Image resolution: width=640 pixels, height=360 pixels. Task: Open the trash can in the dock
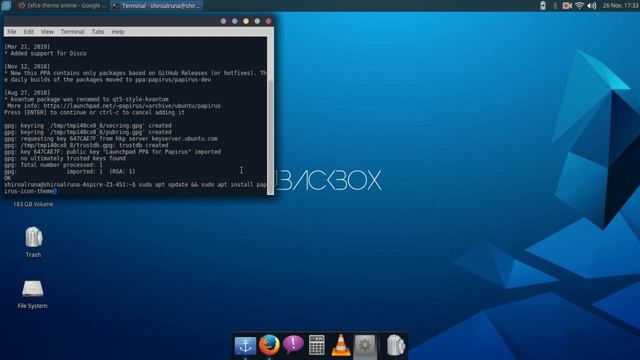[395, 345]
